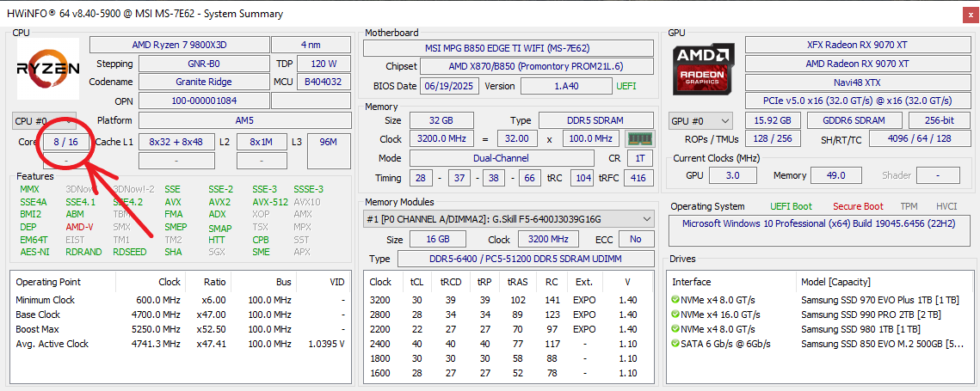
Task: Select the ROPs / TMUs 128 / 256 value
Action: (x=773, y=139)
